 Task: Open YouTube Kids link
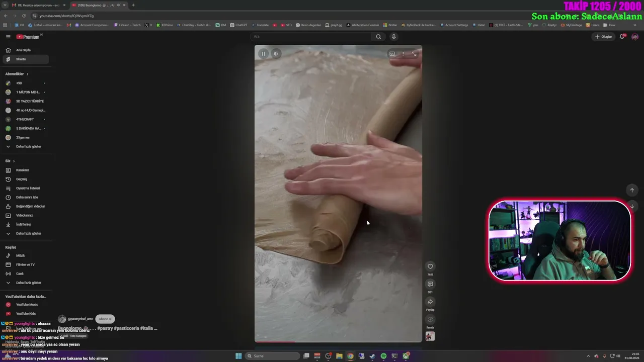[25, 314]
